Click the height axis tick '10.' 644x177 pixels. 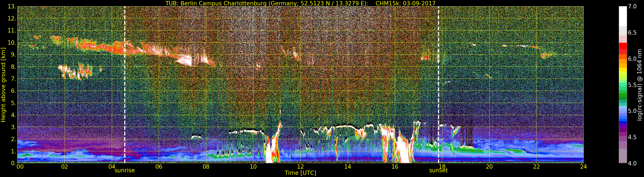(12, 43)
